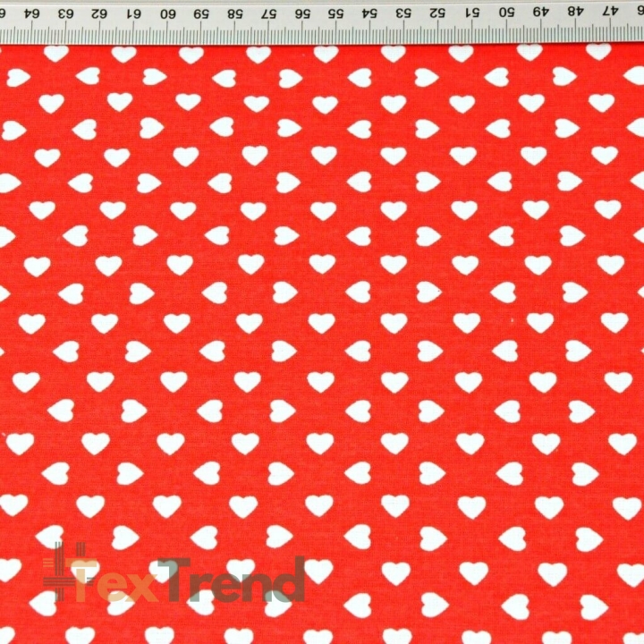Select the 63 mark on the ruler
644x644 pixels.
pyautogui.click(x=66, y=14)
